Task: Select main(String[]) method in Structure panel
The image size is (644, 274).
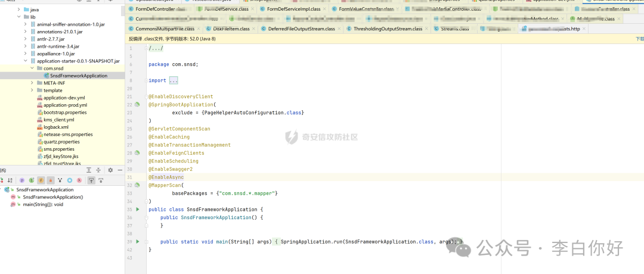Action: click(x=43, y=204)
